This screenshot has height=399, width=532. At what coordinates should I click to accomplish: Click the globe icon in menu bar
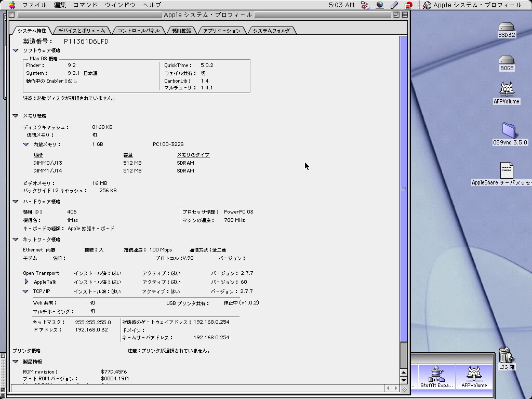click(x=380, y=5)
